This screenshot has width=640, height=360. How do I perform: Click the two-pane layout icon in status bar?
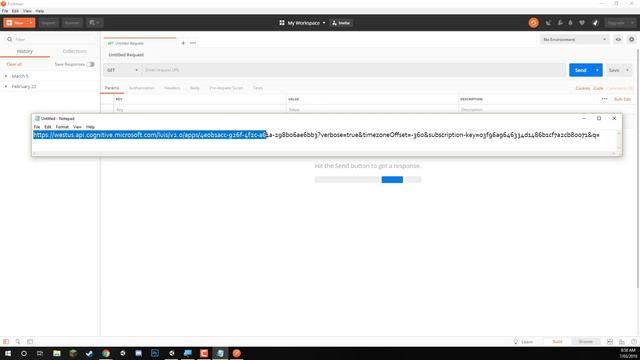[x=610, y=342]
